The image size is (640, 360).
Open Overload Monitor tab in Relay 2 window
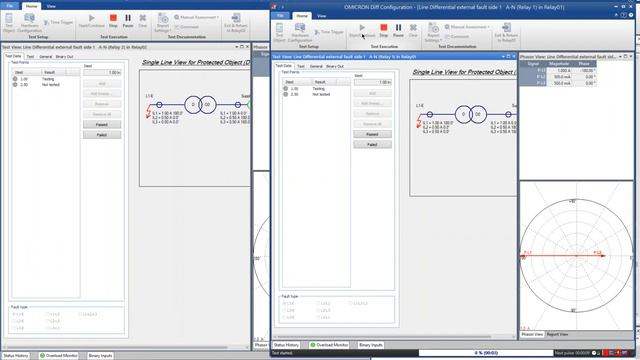(x=59, y=356)
